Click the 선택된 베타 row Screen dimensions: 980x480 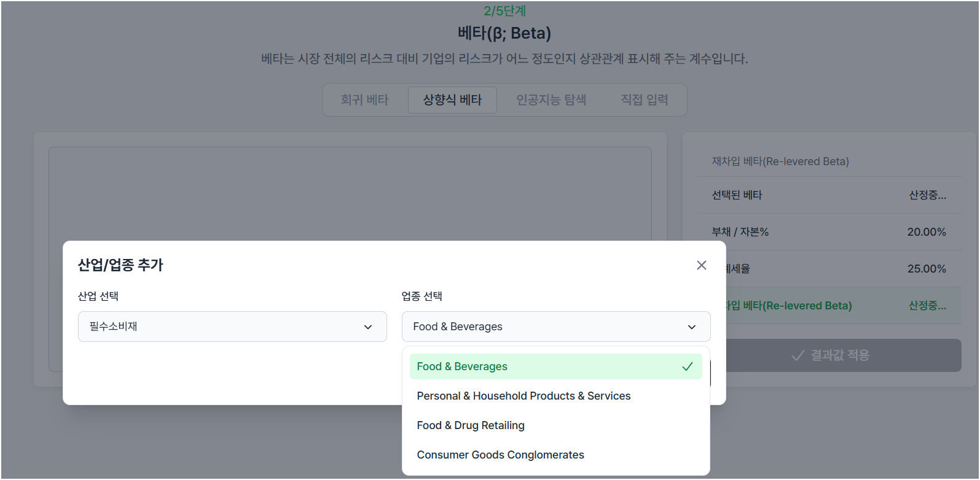click(x=829, y=195)
